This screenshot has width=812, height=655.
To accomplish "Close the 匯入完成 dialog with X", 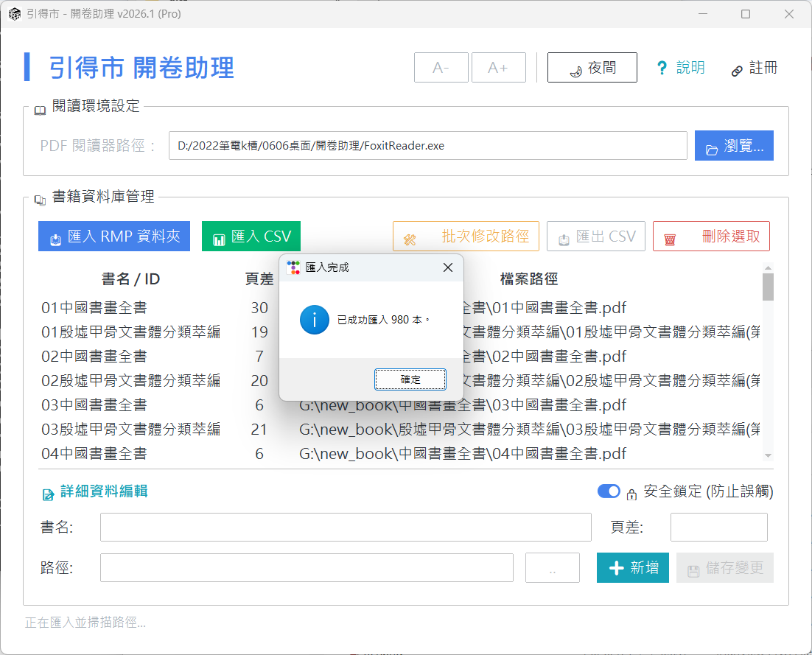I will [447, 267].
